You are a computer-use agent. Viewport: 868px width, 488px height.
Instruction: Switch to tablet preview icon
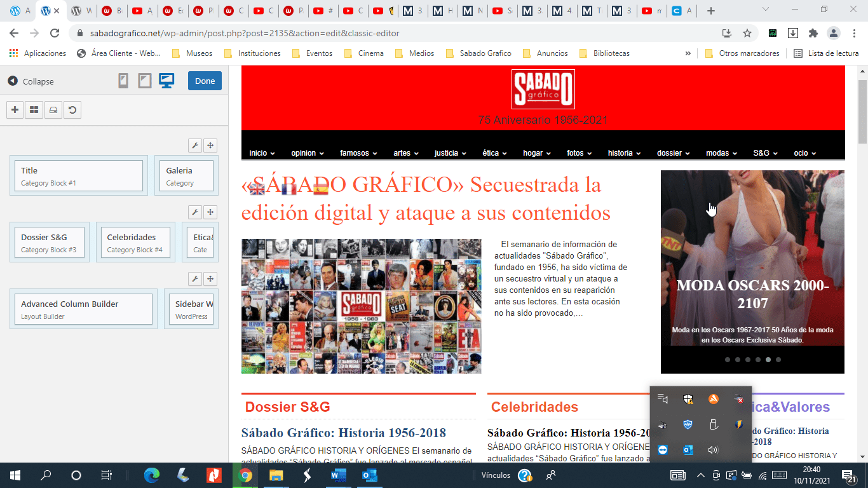(x=145, y=81)
